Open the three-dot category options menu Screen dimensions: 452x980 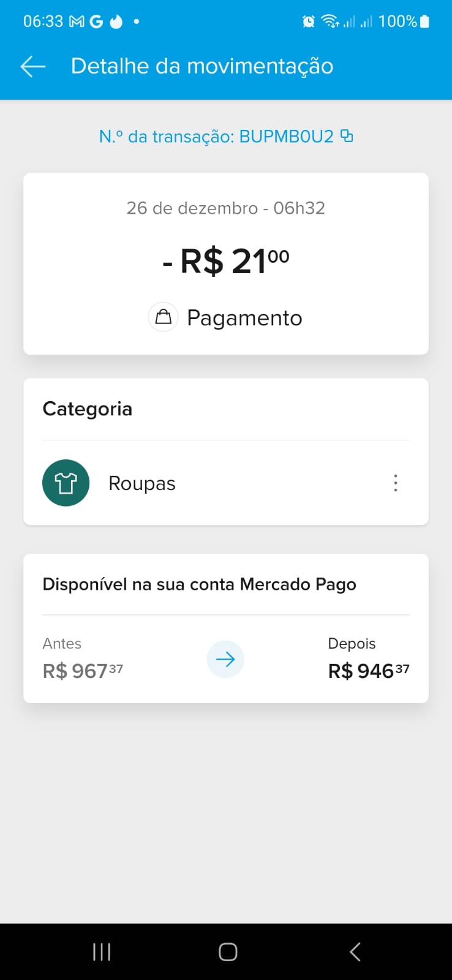click(396, 483)
